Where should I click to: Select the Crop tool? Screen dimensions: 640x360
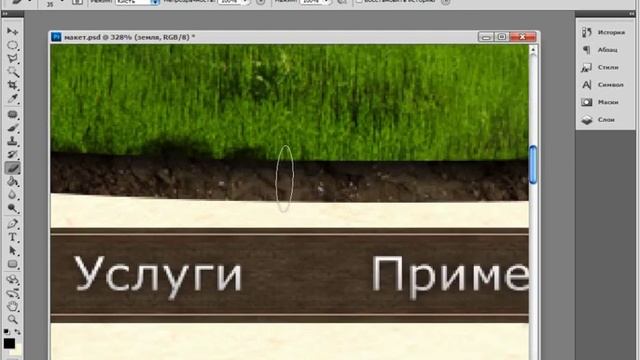click(12, 85)
